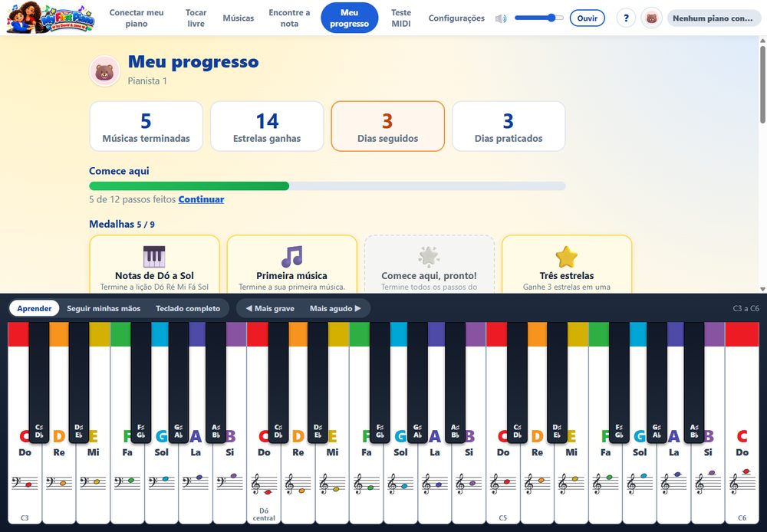Click the Três estrelas medal title
The width and height of the screenshot is (767, 532).
coord(567,276)
